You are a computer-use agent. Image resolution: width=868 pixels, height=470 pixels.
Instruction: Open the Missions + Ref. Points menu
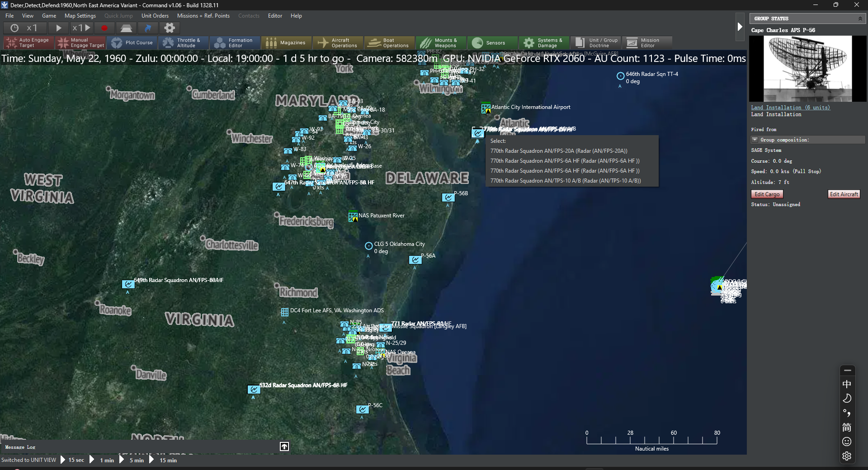pos(203,16)
